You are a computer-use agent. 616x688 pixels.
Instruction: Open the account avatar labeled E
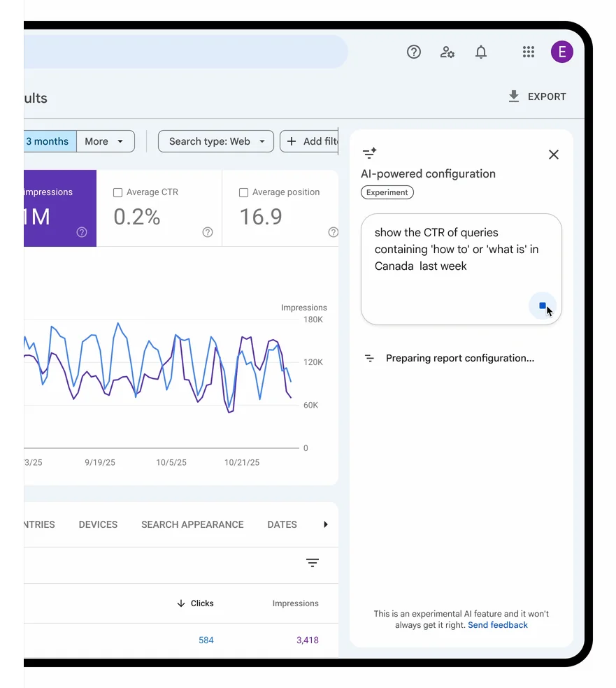[561, 52]
